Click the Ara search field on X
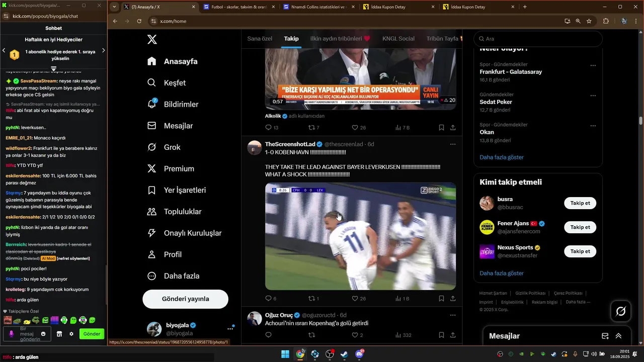The width and height of the screenshot is (644, 362). click(x=538, y=39)
